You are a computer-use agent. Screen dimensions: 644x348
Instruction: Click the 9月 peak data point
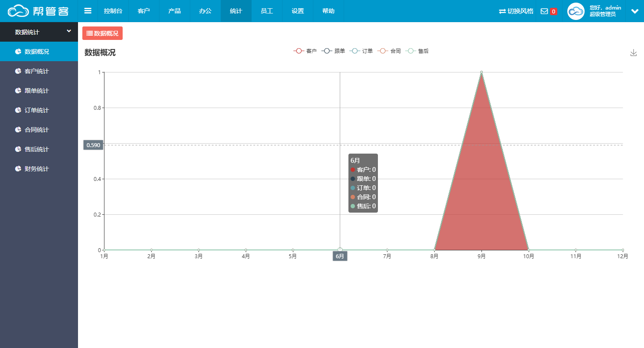click(x=481, y=72)
